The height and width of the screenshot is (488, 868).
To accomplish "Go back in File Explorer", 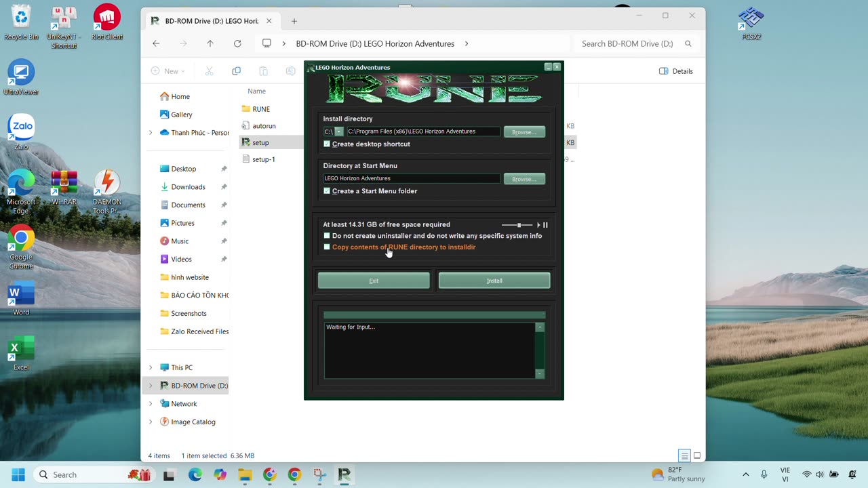I will pyautogui.click(x=156, y=43).
